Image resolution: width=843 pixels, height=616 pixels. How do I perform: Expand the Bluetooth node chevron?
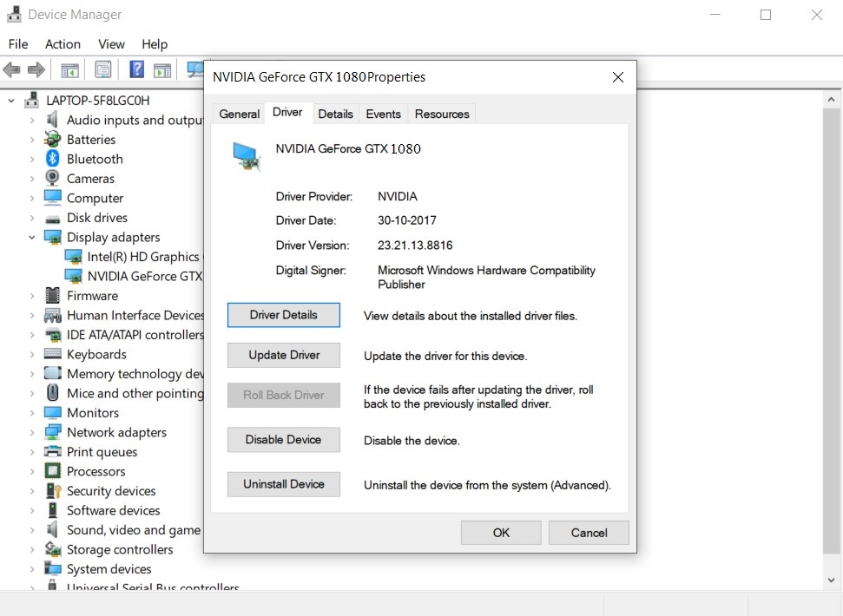[32, 159]
